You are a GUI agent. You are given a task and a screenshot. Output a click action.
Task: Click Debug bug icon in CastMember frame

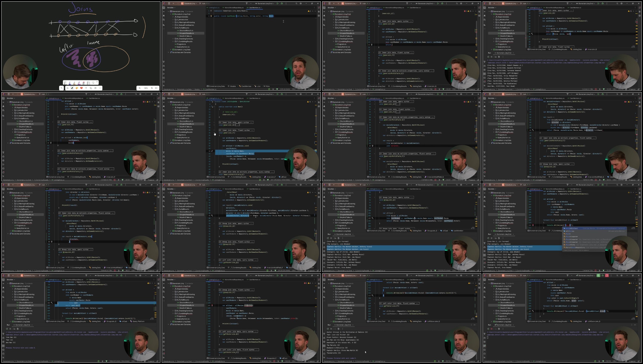pos(282,3)
